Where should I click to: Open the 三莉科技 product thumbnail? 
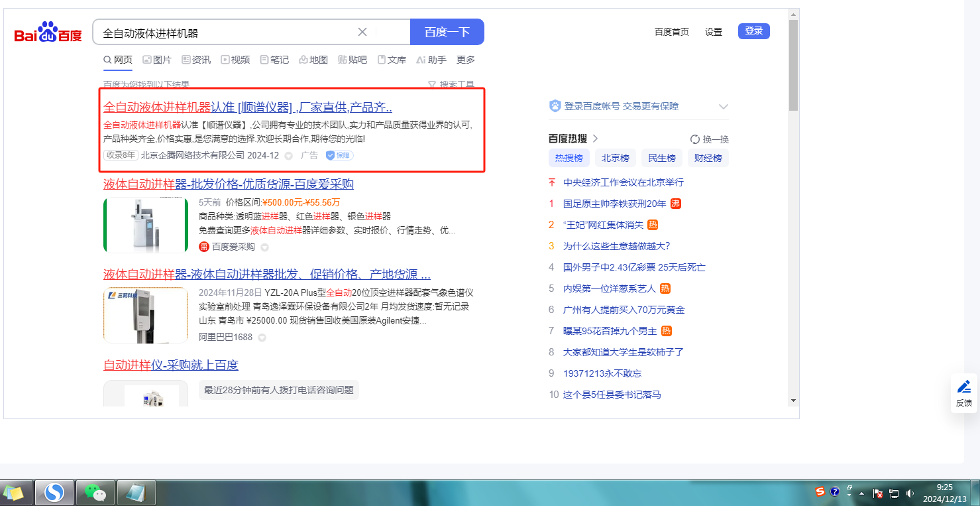click(x=146, y=315)
